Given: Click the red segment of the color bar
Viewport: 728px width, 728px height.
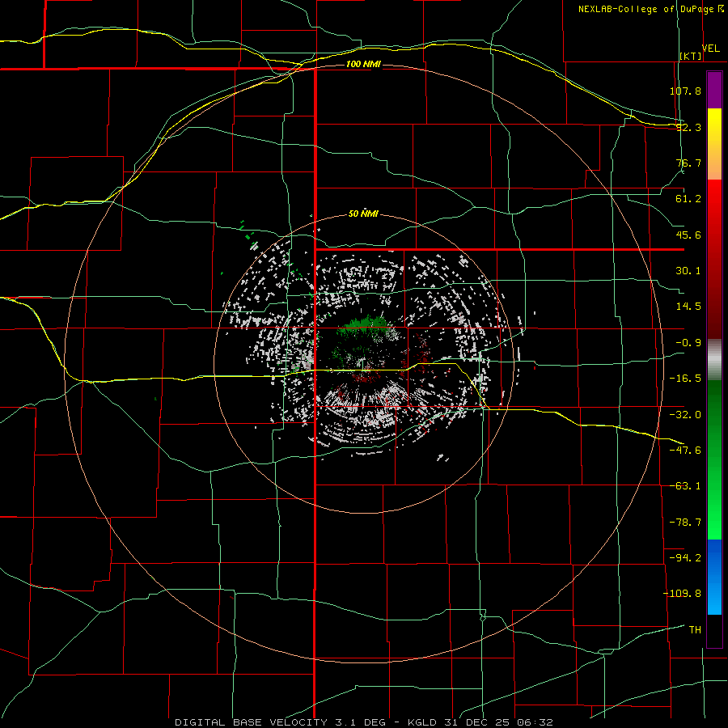Looking at the screenshot, I should pos(714,259).
